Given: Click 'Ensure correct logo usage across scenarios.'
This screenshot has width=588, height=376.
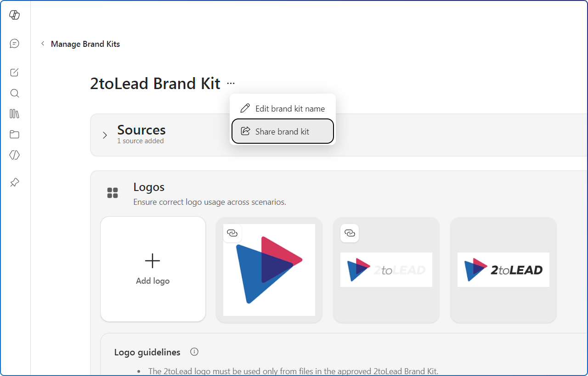Looking at the screenshot, I should (209, 202).
